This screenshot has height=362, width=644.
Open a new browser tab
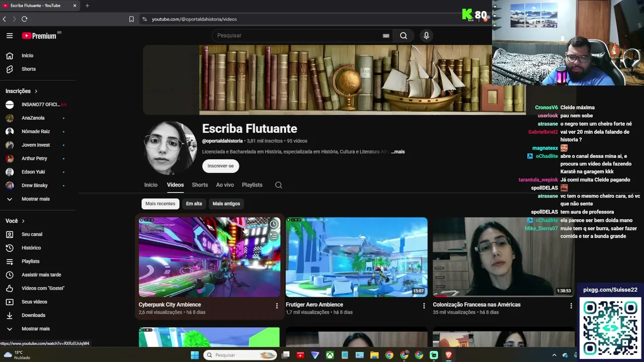87,6
